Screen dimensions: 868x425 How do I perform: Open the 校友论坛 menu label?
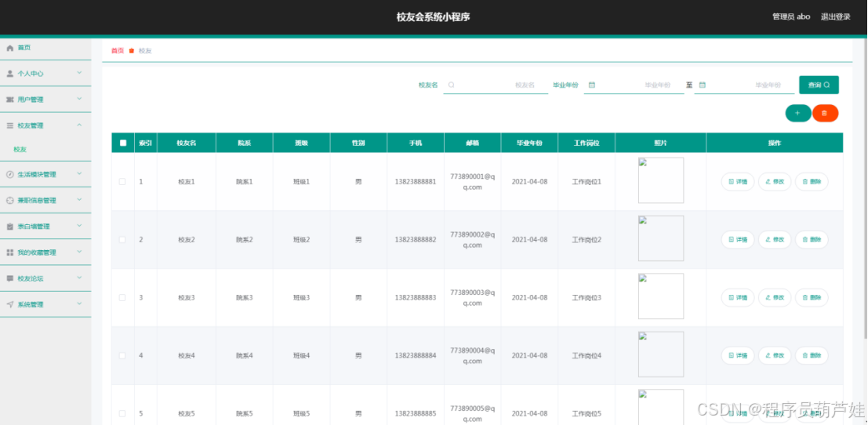31,278
